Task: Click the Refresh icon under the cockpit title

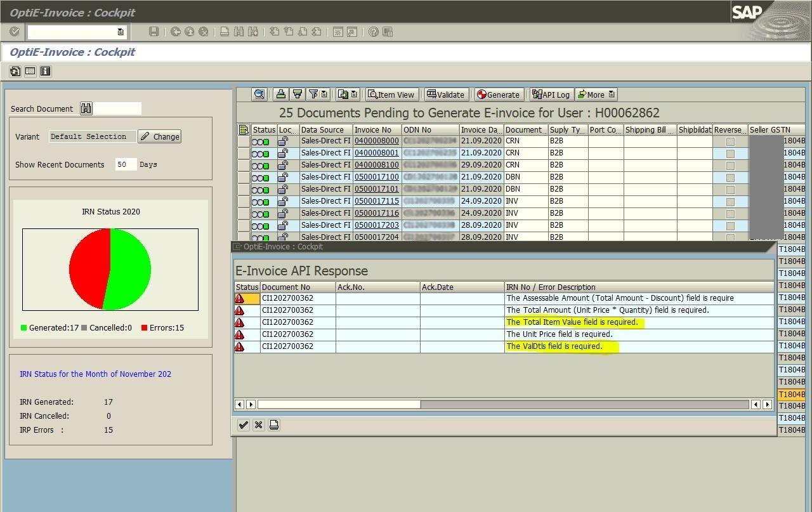Action: tap(15, 71)
